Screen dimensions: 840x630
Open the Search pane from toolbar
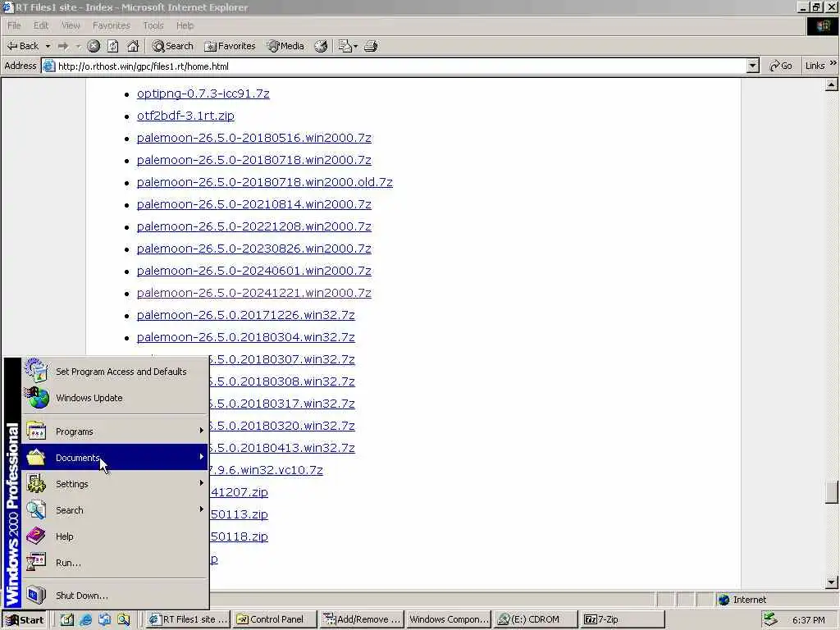point(172,46)
